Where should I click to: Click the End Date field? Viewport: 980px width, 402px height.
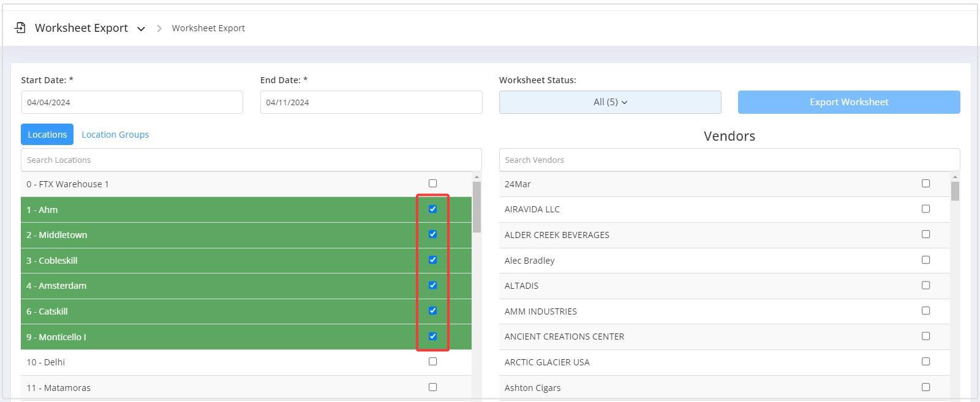pos(371,102)
